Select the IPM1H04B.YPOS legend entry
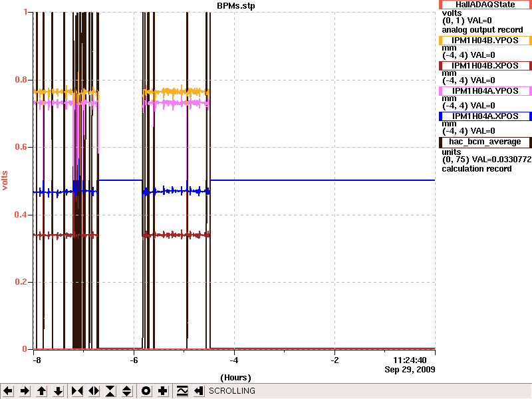The height and width of the screenshot is (399, 532). pyautogui.click(x=485, y=41)
